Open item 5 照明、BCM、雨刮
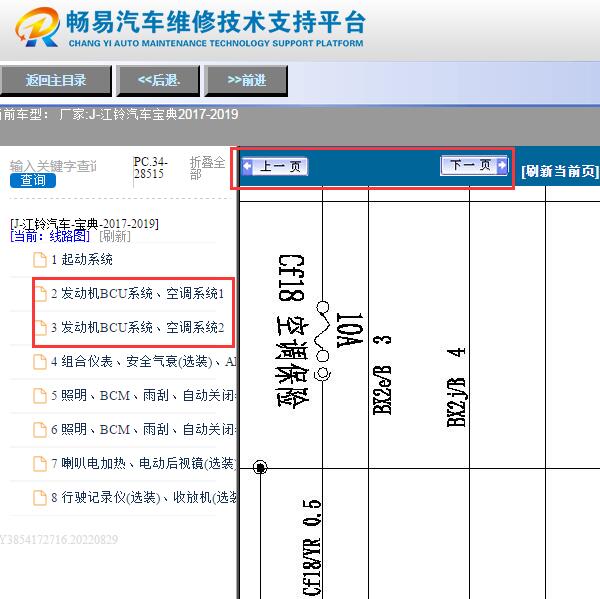Screen dimensions: 600x599 tap(143, 395)
